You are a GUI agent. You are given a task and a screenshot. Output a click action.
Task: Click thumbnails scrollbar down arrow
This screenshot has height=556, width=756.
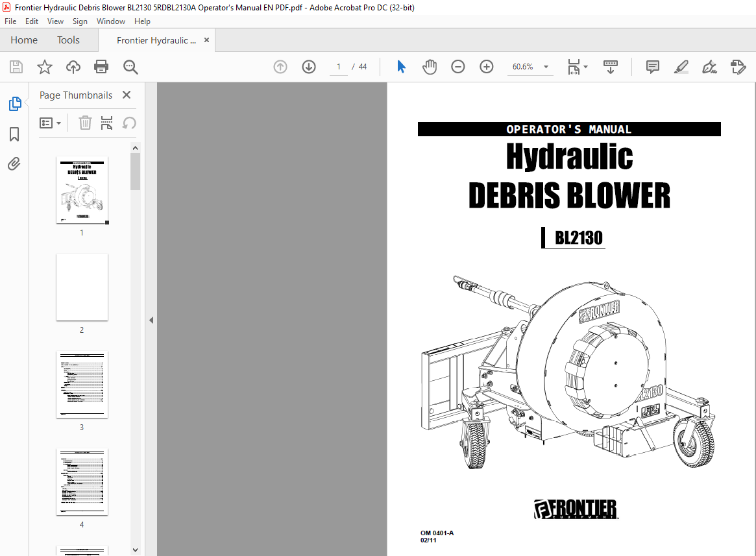135,550
